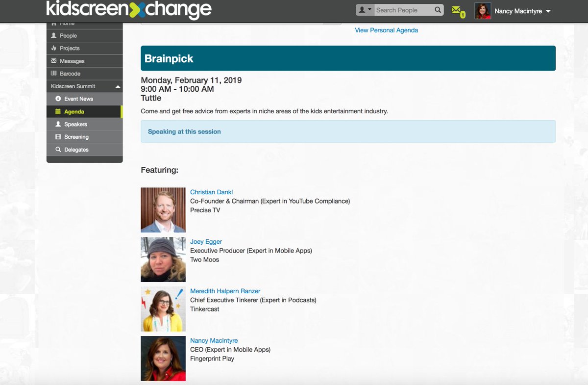Collapse the Kidscreen Summit section
The height and width of the screenshot is (385, 588).
pyautogui.click(x=84, y=86)
